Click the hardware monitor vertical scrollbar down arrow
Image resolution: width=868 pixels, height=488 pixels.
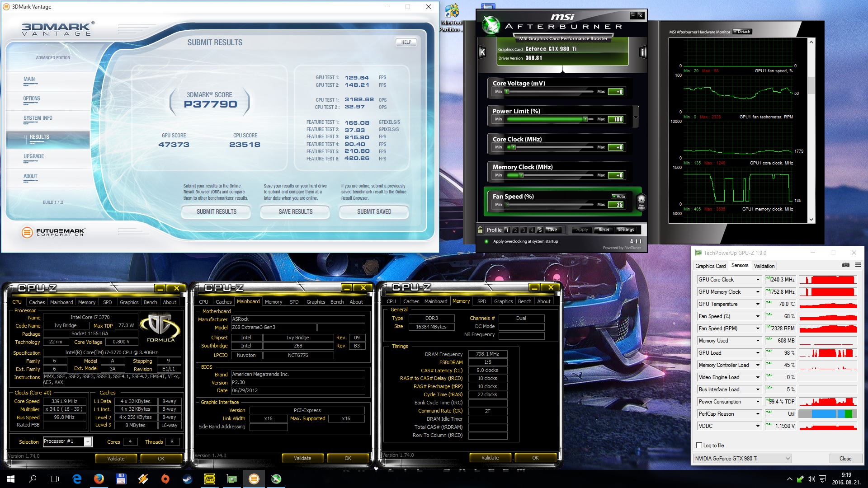click(x=811, y=220)
